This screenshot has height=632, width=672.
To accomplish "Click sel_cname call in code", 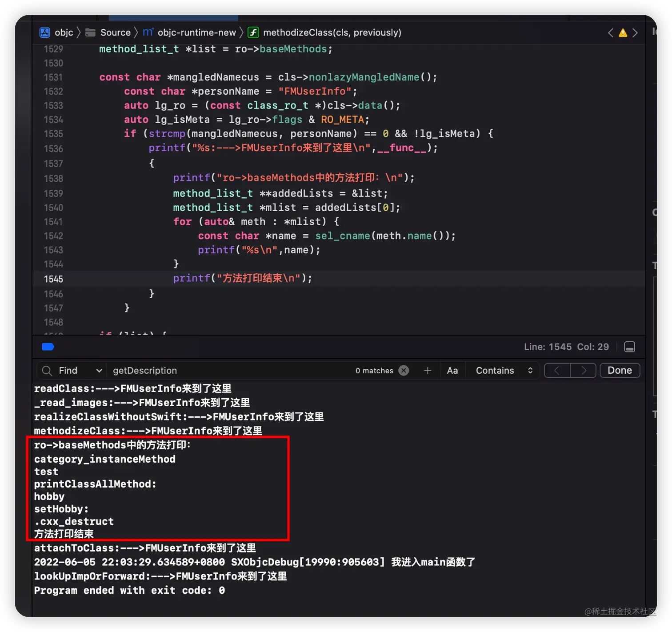I will [343, 236].
